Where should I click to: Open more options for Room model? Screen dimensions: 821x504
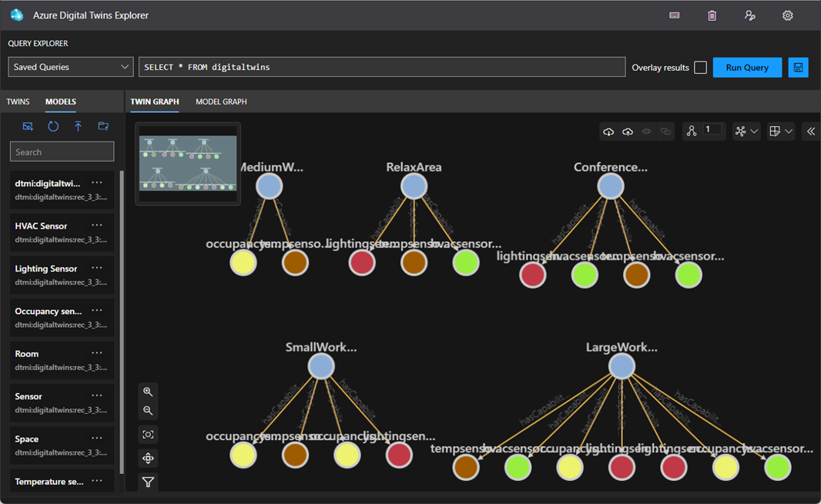point(97,352)
